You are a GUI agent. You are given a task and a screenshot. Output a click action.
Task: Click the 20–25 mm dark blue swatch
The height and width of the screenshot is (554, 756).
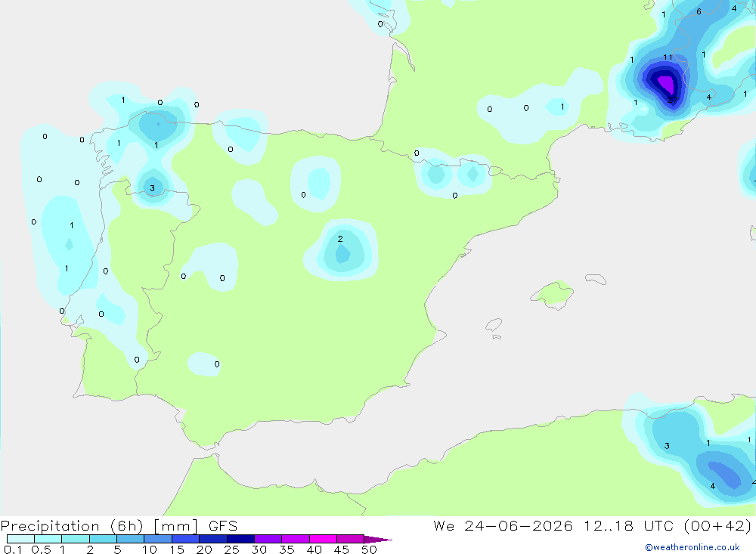click(x=213, y=539)
